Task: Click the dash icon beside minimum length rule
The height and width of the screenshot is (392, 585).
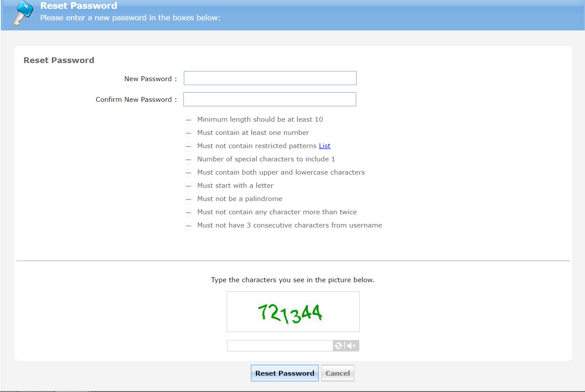Action: (x=188, y=120)
